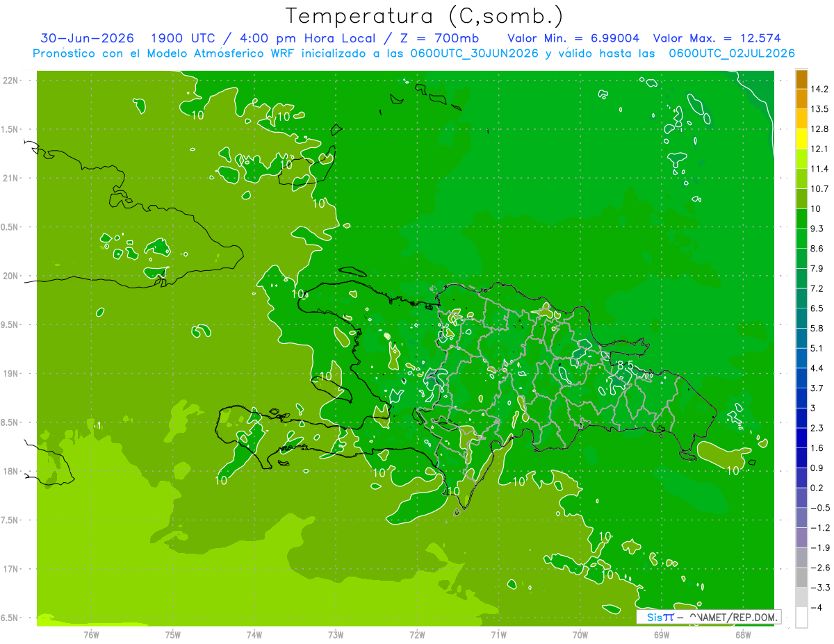The width and height of the screenshot is (834, 644).
Task: Click the "69W" longitude axis label
Action: click(662, 635)
